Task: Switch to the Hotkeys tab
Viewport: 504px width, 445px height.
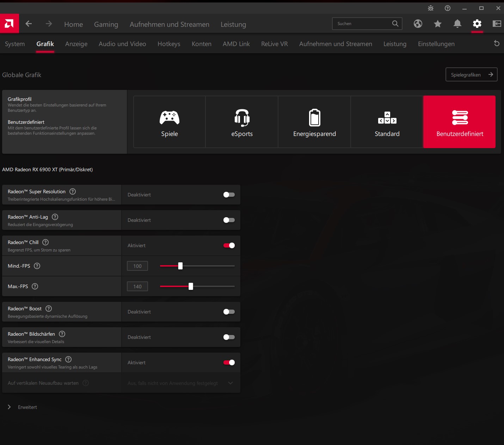Action: coord(169,44)
